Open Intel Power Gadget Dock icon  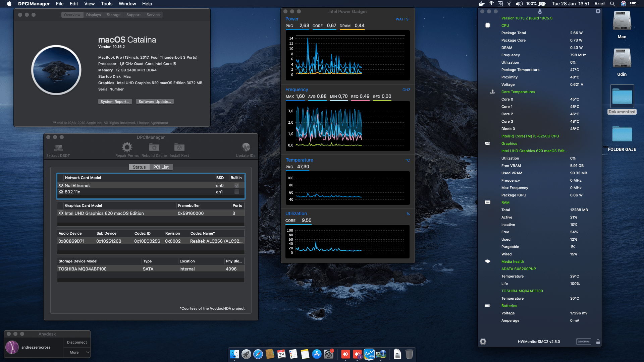click(x=369, y=354)
